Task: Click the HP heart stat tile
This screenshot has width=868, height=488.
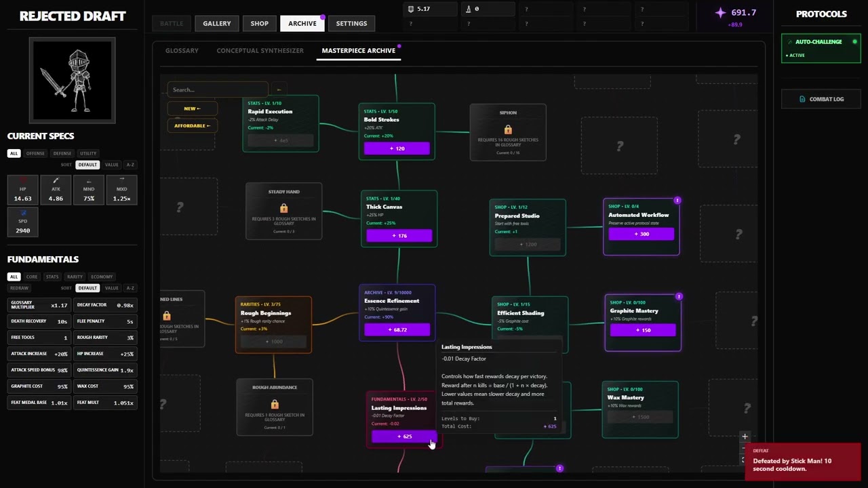Action: tap(22, 190)
